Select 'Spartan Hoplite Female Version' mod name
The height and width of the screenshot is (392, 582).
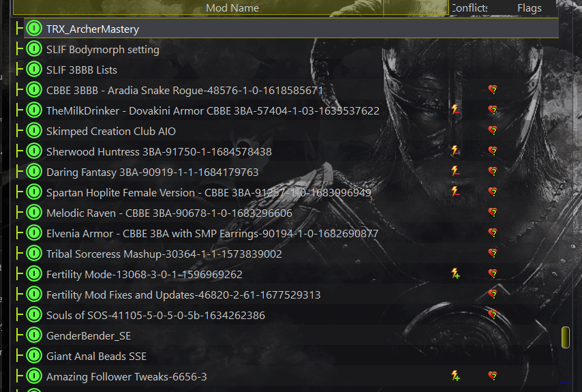click(x=209, y=192)
